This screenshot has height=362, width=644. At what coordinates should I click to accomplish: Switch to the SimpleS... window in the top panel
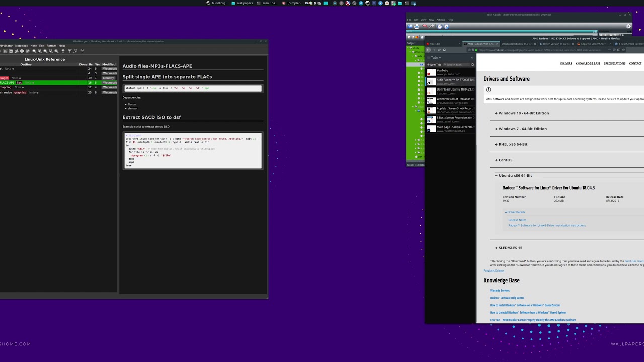293,3
